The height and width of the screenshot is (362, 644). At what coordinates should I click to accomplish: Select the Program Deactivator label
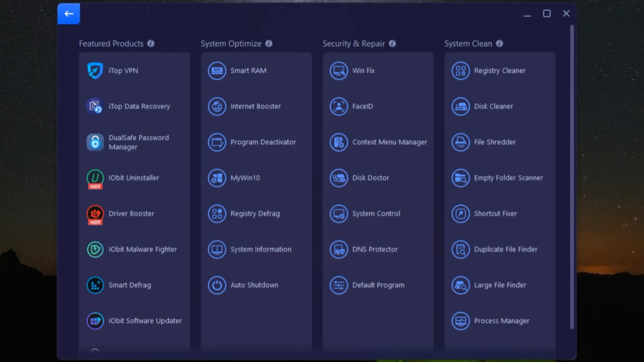point(263,142)
